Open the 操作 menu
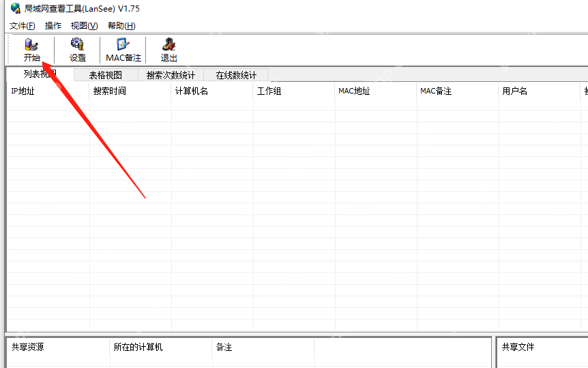The width and height of the screenshot is (588, 368). pos(53,26)
